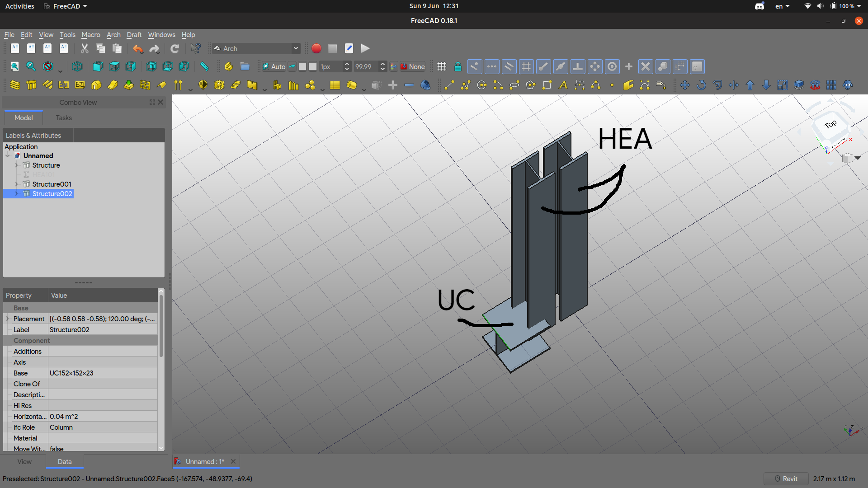868x488 pixels.
Task: Expand the Structure002 tree item
Action: point(17,193)
